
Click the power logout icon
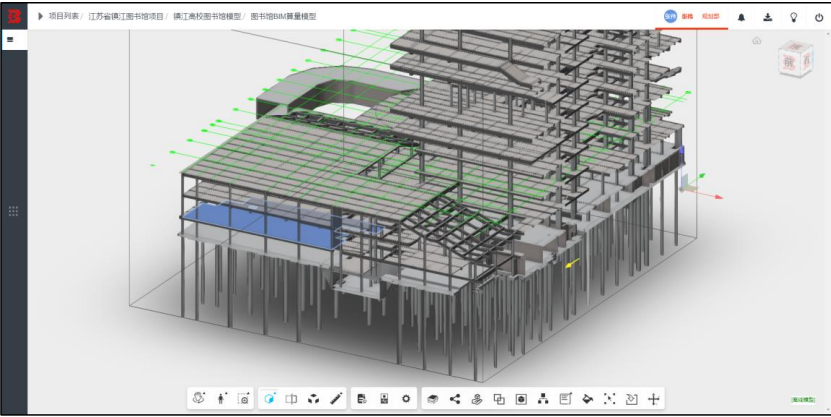(x=819, y=17)
